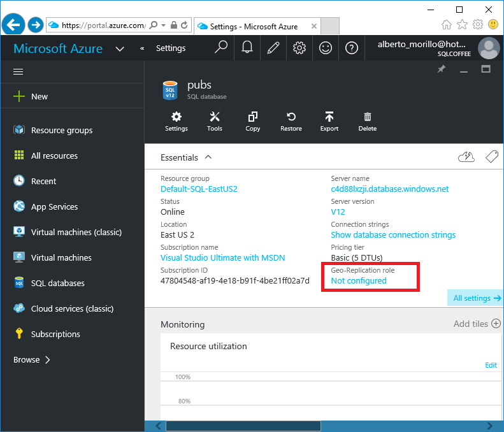Open Tools for the pubs database

214,122
